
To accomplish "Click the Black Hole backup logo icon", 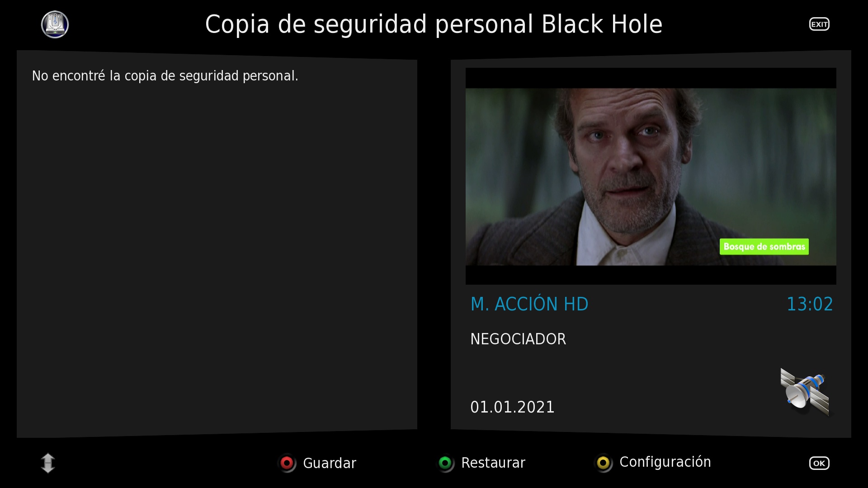I will (x=55, y=24).
